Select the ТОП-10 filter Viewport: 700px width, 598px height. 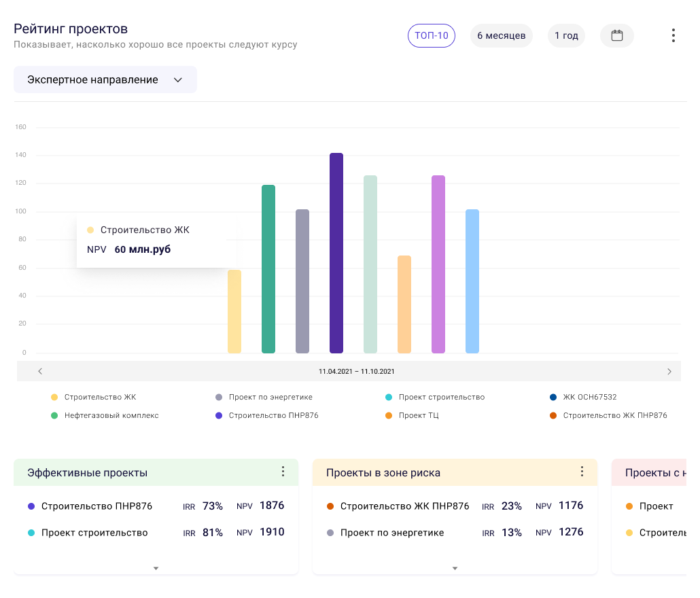click(x=432, y=36)
